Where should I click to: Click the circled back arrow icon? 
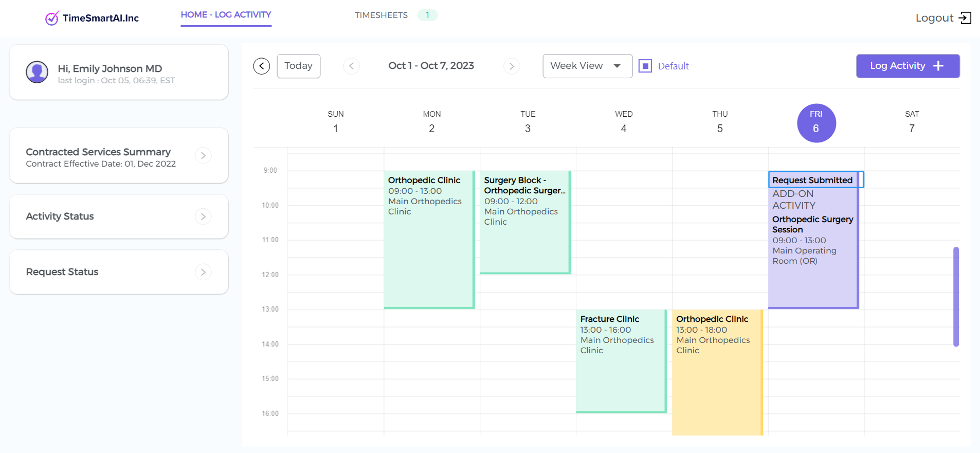(262, 66)
